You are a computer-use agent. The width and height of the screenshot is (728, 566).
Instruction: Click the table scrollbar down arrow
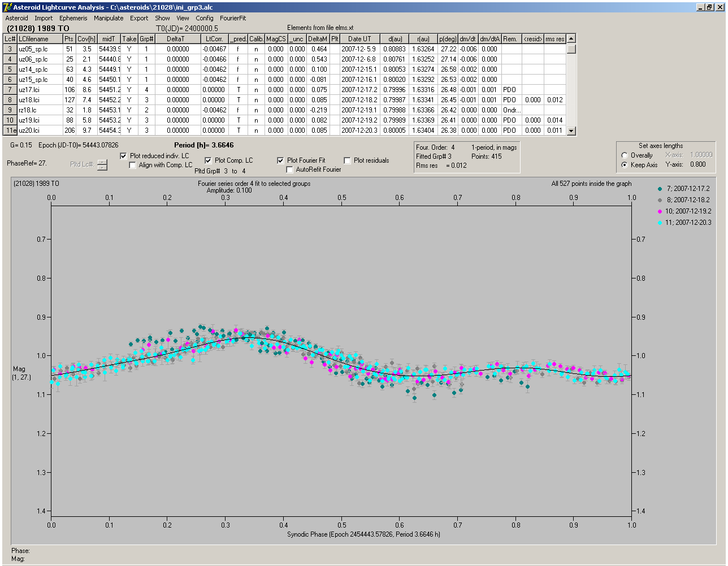pos(571,130)
